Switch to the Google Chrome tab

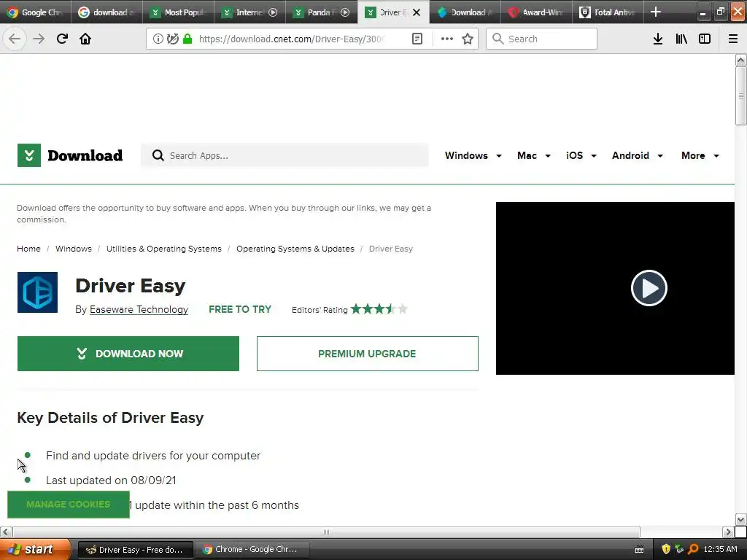coord(35,12)
